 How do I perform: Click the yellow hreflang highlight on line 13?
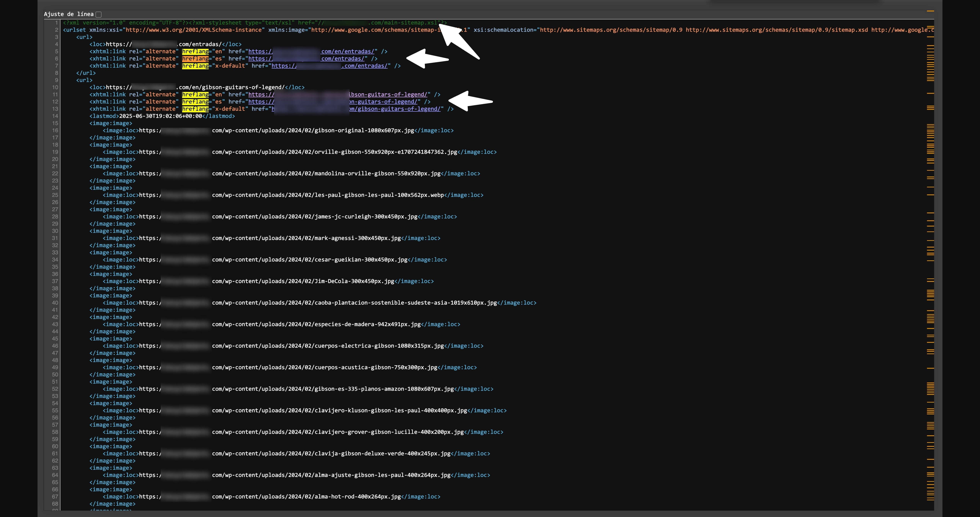[x=195, y=109]
